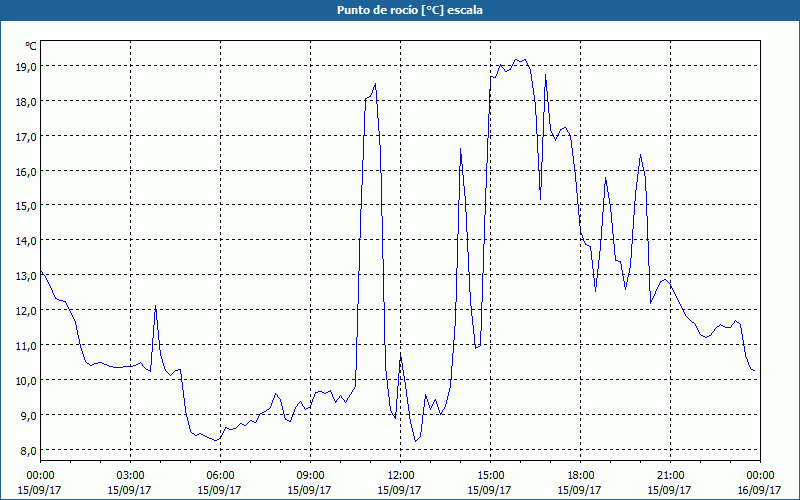Click the 16,0 y-axis label
This screenshot has width=800, height=500.
26,171
